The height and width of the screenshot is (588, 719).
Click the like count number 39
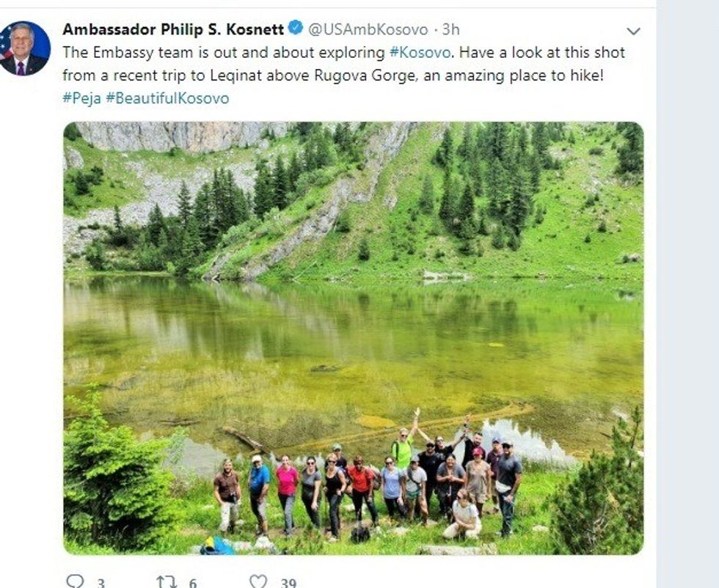(x=288, y=583)
